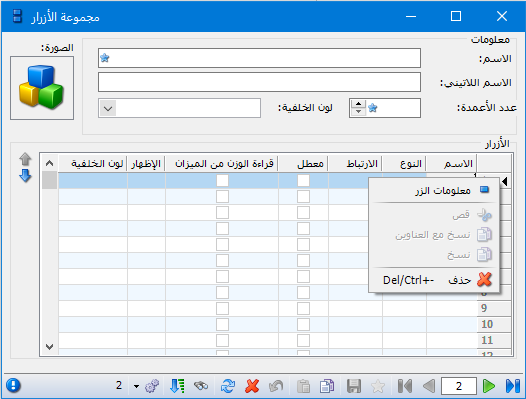Screen dimensions: 526x399
Task: Click the app icon in the title bar
Action: [x=17, y=16]
